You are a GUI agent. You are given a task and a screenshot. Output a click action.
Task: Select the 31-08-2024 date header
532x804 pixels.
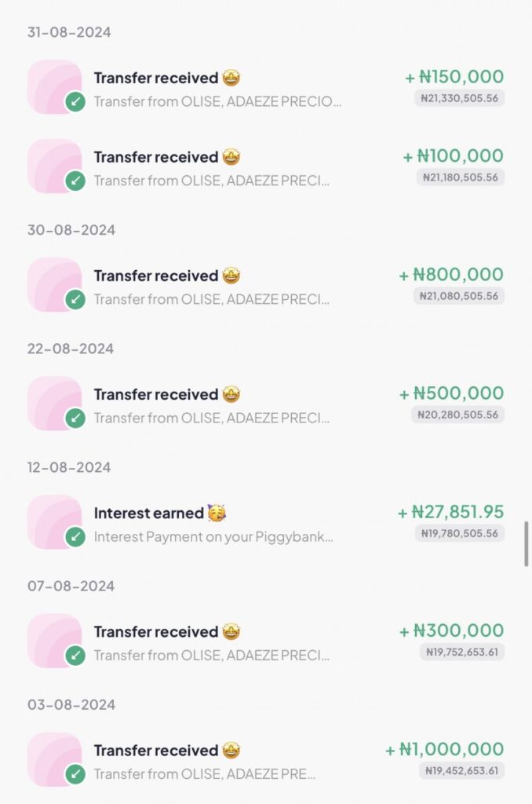pos(69,32)
